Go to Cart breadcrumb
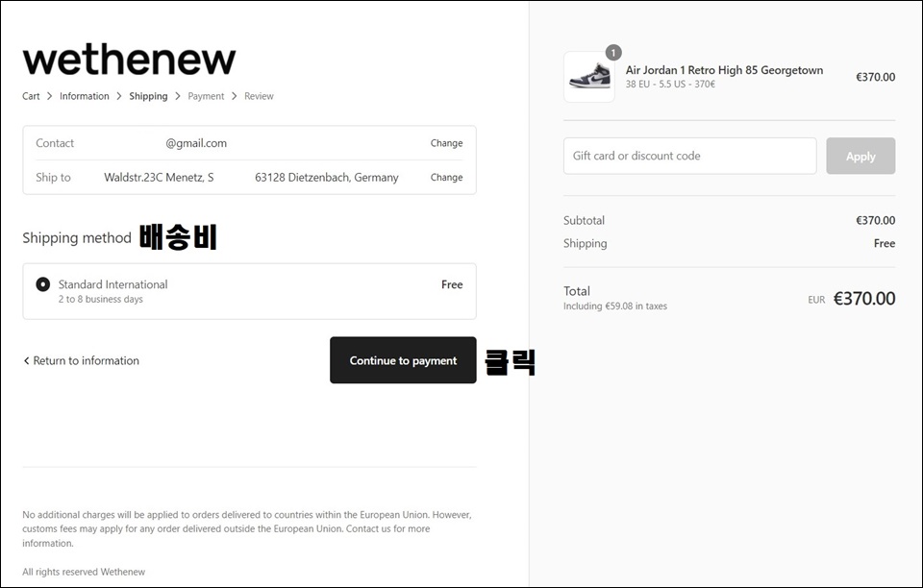 31,96
